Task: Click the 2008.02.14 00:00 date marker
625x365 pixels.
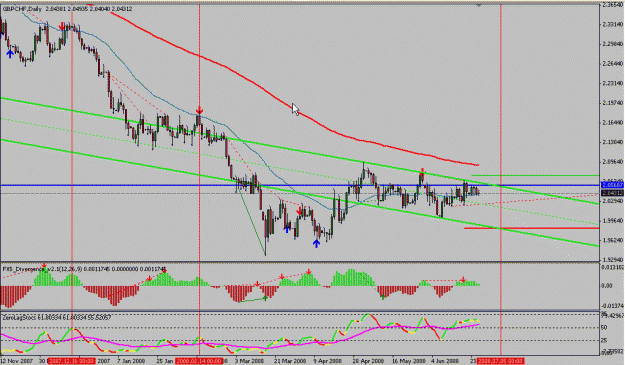Action: tap(199, 361)
